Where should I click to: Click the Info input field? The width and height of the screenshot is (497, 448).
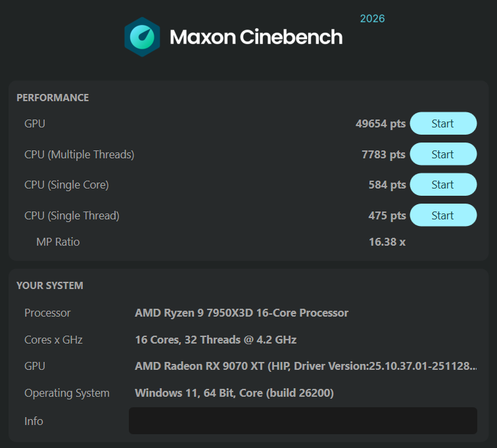tap(302, 421)
